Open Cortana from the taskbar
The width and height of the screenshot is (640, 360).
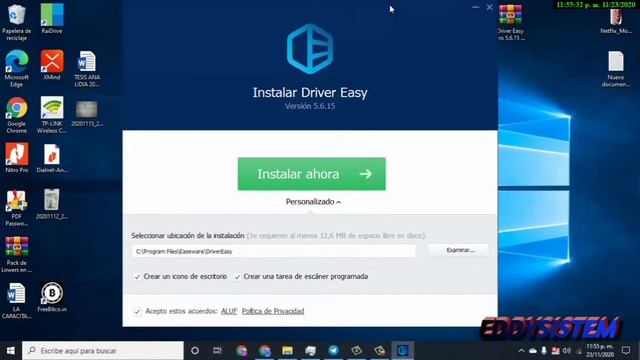click(x=195, y=351)
